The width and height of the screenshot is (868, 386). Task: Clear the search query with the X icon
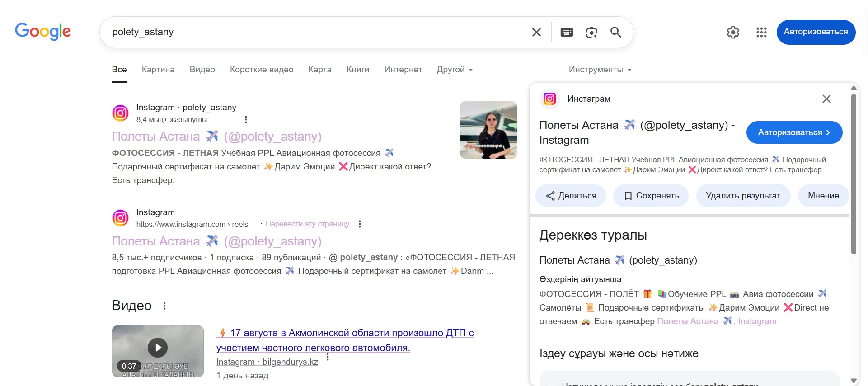coord(536,32)
